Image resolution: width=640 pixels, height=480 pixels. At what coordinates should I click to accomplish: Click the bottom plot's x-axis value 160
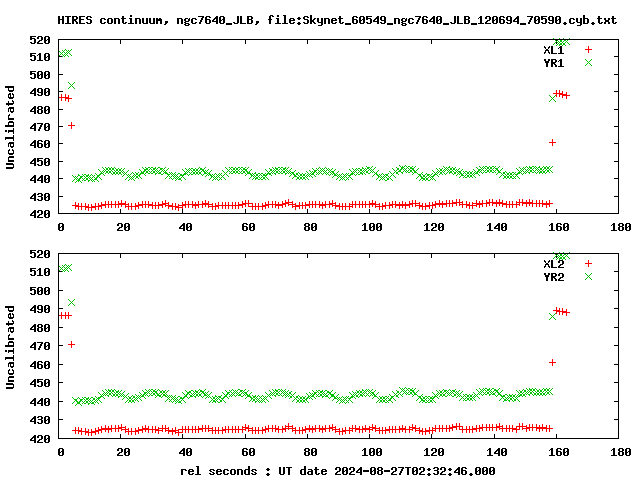coord(558,452)
